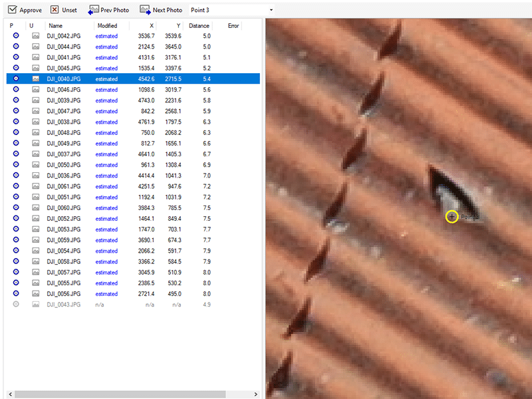Click photo icon for DJI_0042.JPG
This screenshot has width=532, height=399.
(x=36, y=36)
